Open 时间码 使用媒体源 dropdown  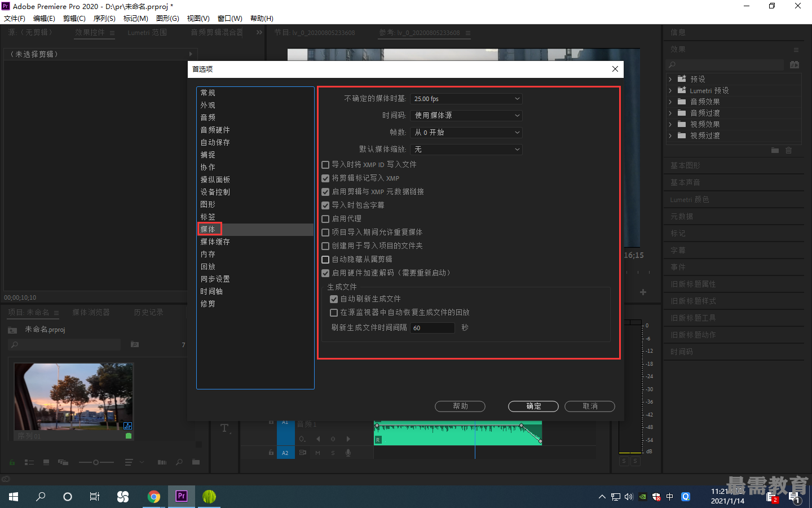(x=466, y=116)
